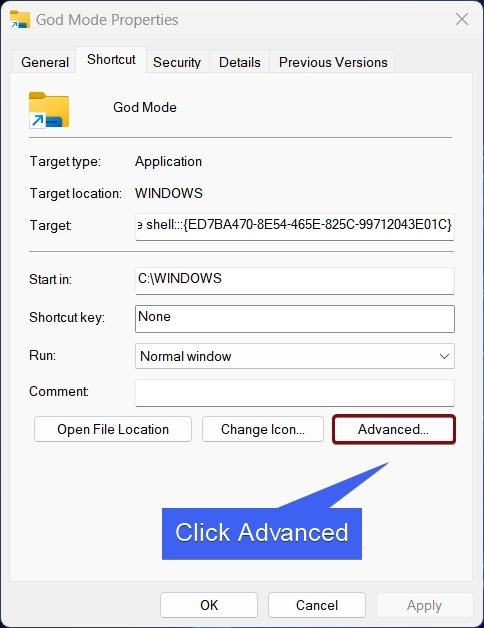The height and width of the screenshot is (628, 484).
Task: Open the Previous Versions tab
Action: pos(333,62)
